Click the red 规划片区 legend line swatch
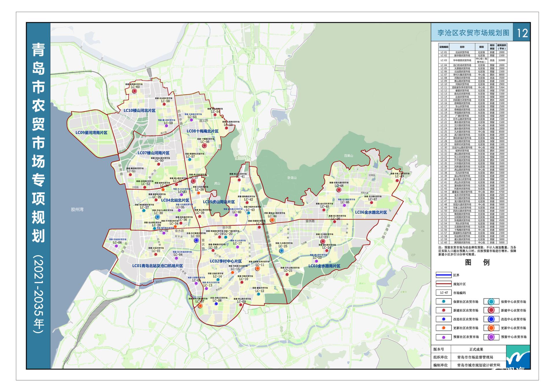 [443, 284]
